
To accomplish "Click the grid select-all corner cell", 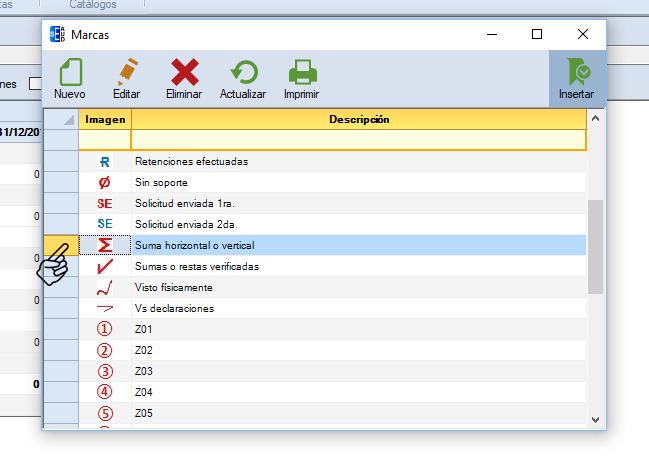I will [61, 120].
